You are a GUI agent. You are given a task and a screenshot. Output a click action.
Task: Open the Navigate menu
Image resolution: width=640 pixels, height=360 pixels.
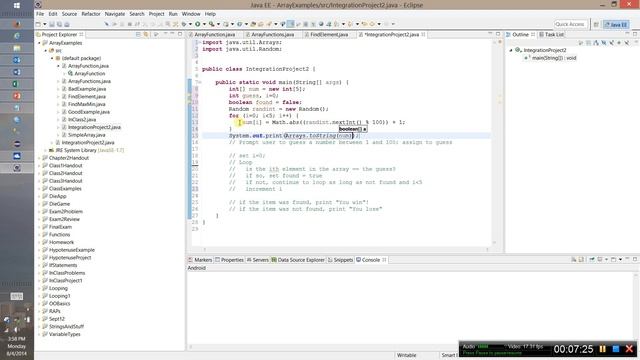coord(115,14)
